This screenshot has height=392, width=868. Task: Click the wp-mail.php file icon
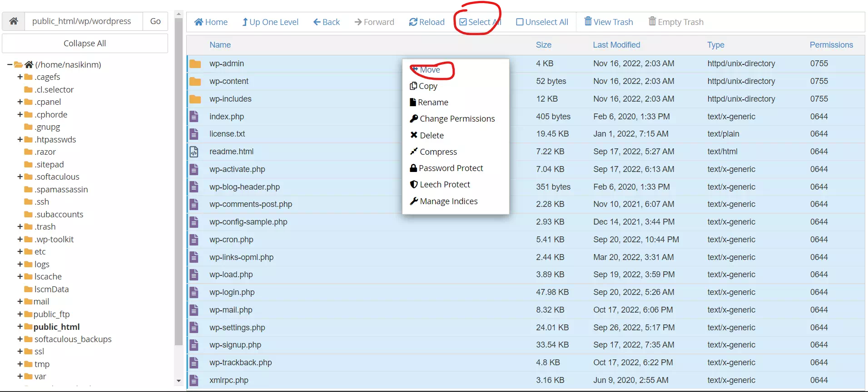(x=194, y=310)
